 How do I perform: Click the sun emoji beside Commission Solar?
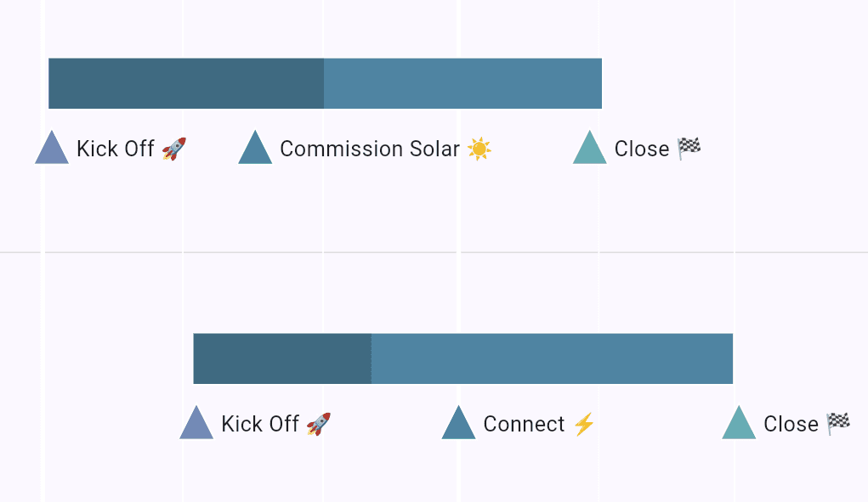point(479,149)
